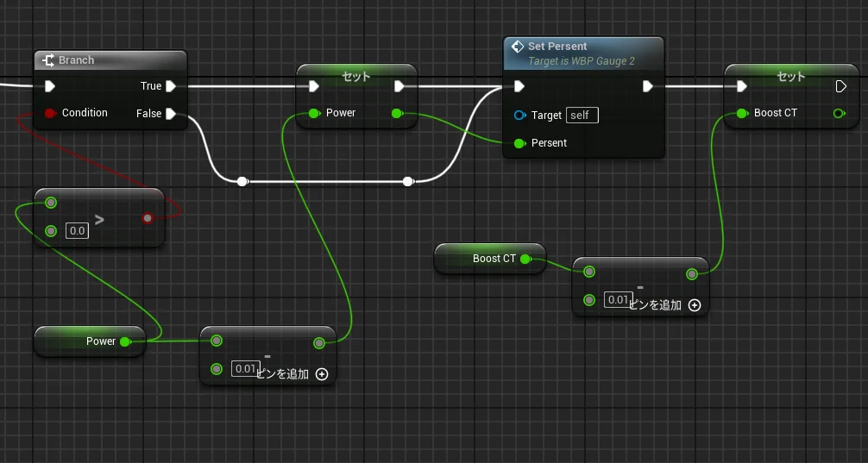This screenshot has width=868, height=463.
Task: Click the Set Boost CT execution output pin
Action: click(841, 86)
